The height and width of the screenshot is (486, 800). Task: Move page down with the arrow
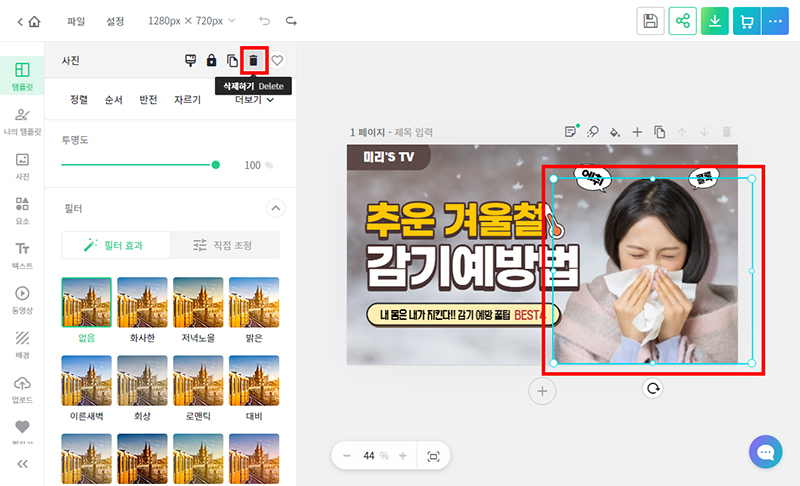click(x=704, y=132)
